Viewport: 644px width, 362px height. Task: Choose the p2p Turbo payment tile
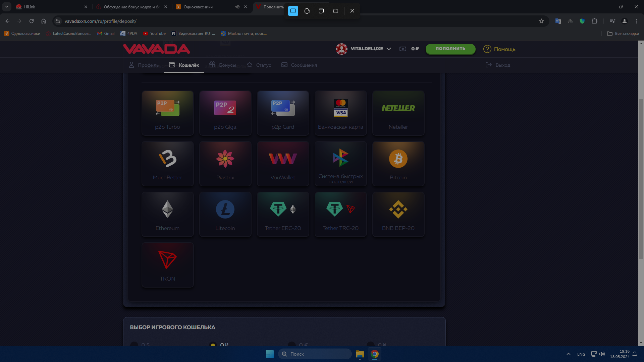tap(167, 113)
